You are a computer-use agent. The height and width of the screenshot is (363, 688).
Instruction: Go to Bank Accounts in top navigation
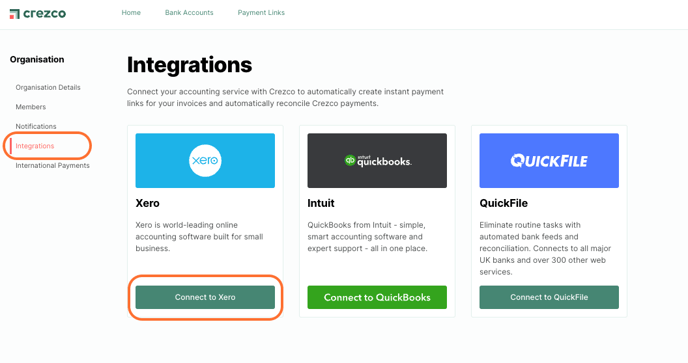tap(189, 13)
